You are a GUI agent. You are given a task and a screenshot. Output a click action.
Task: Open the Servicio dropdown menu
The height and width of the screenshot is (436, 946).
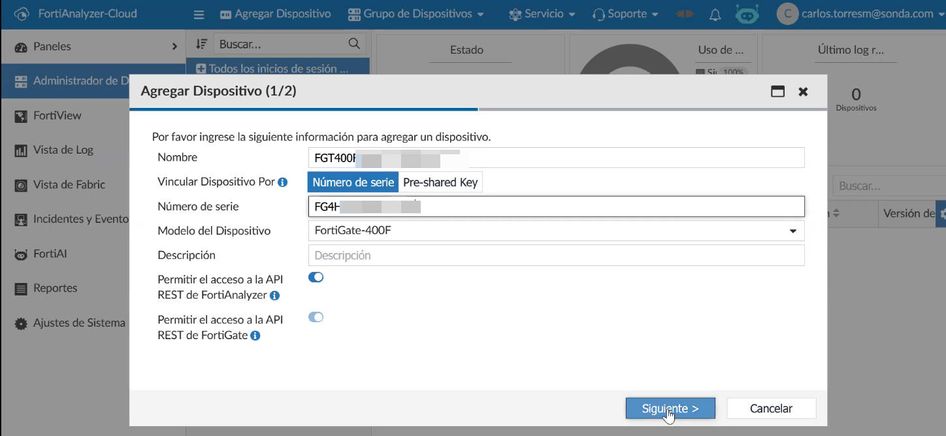click(542, 14)
